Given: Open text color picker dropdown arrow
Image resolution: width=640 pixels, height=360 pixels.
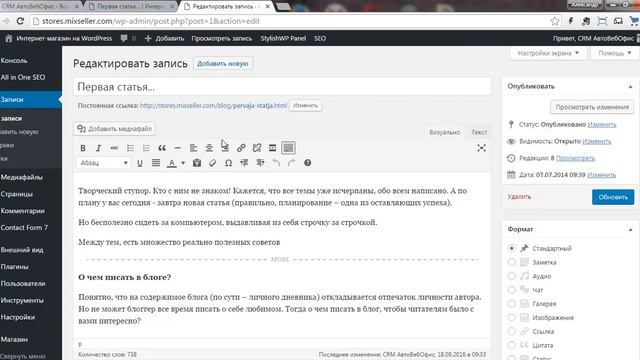Looking at the screenshot, I should click(183, 163).
